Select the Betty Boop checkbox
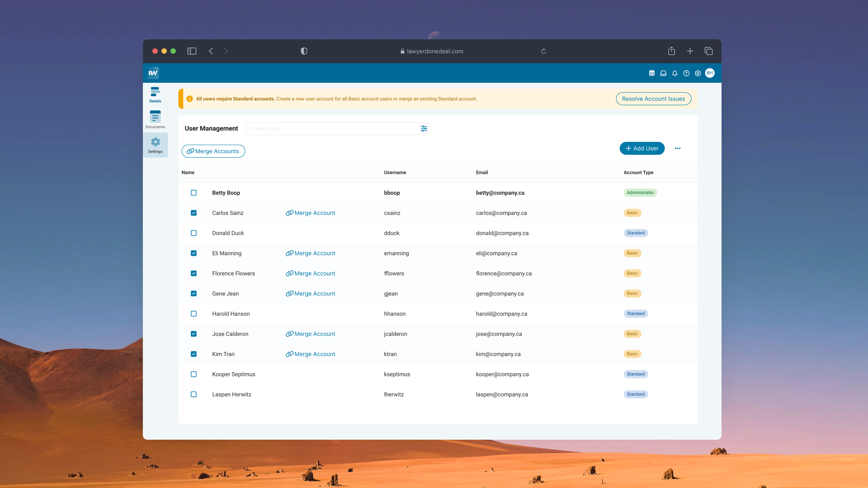Screen dimensions: 868x488 194,193
